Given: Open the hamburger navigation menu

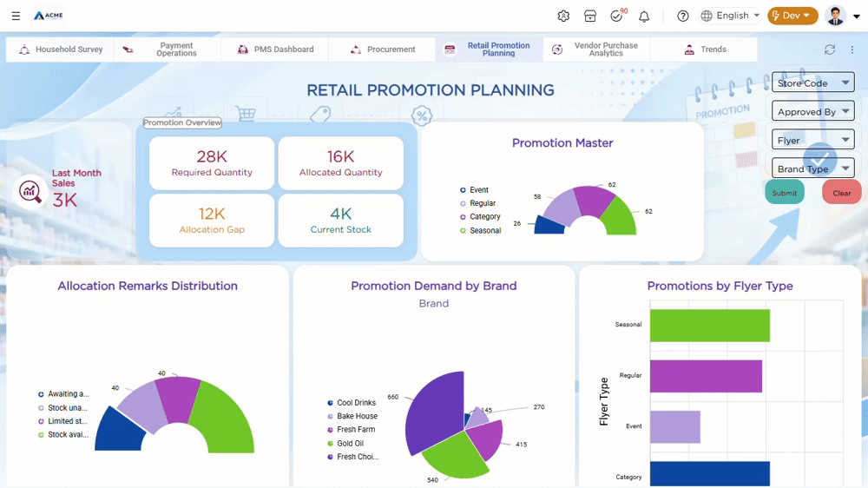Looking at the screenshot, I should [16, 16].
